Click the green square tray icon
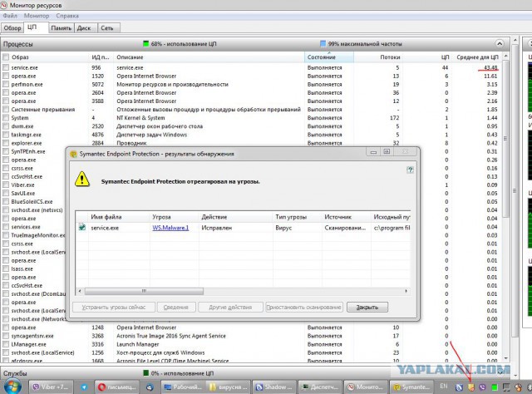Viewport: 532px width, 394px height. 495,387
